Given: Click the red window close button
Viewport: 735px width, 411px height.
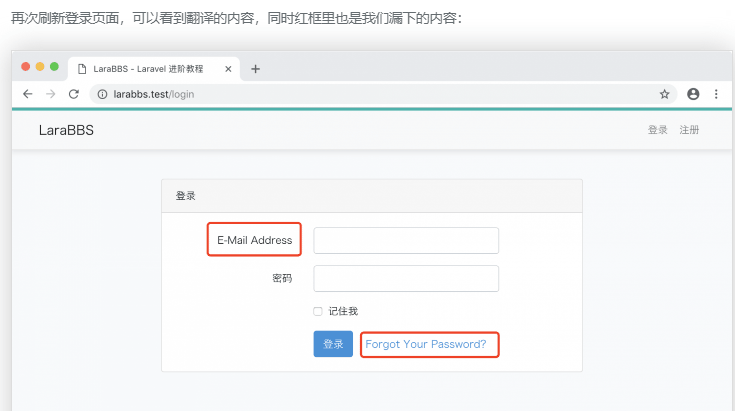Looking at the screenshot, I should click(26, 67).
